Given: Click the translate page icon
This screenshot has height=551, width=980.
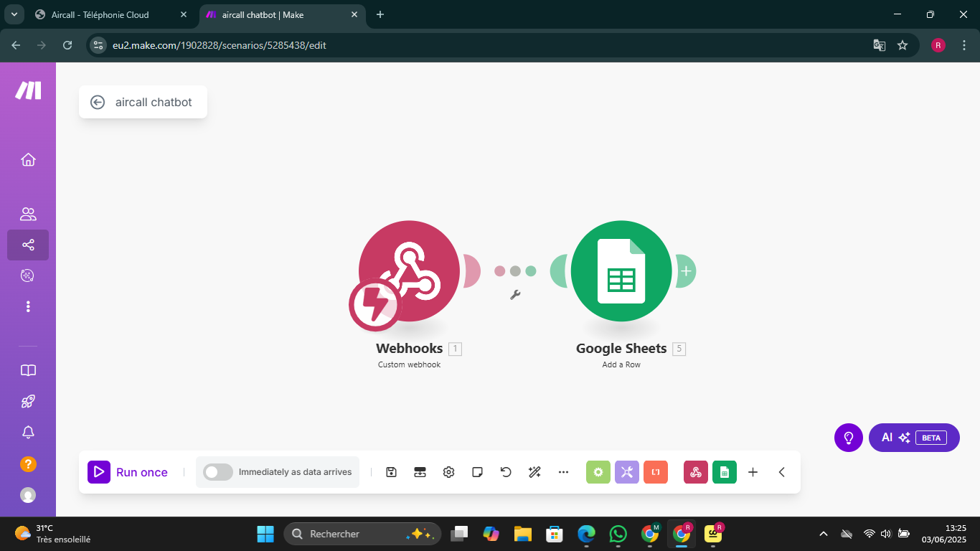Looking at the screenshot, I should coord(879,45).
